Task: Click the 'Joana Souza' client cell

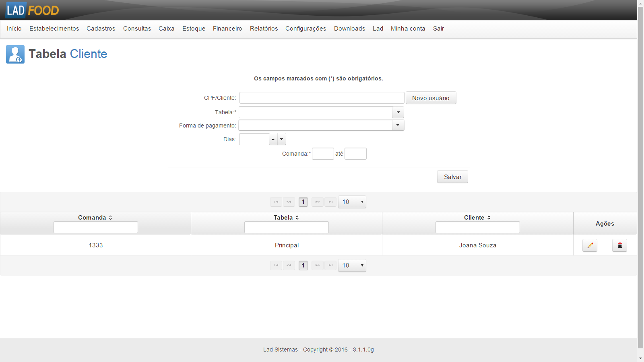Action: (478, 245)
